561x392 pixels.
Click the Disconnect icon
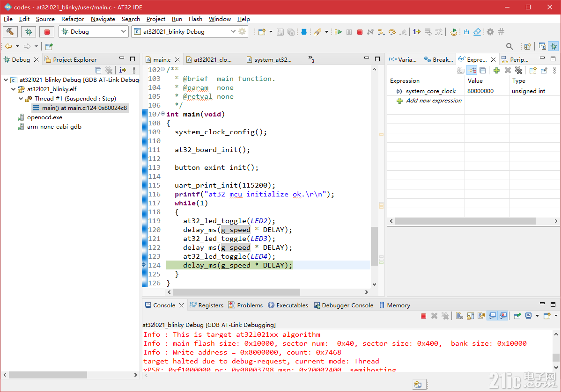(370, 32)
